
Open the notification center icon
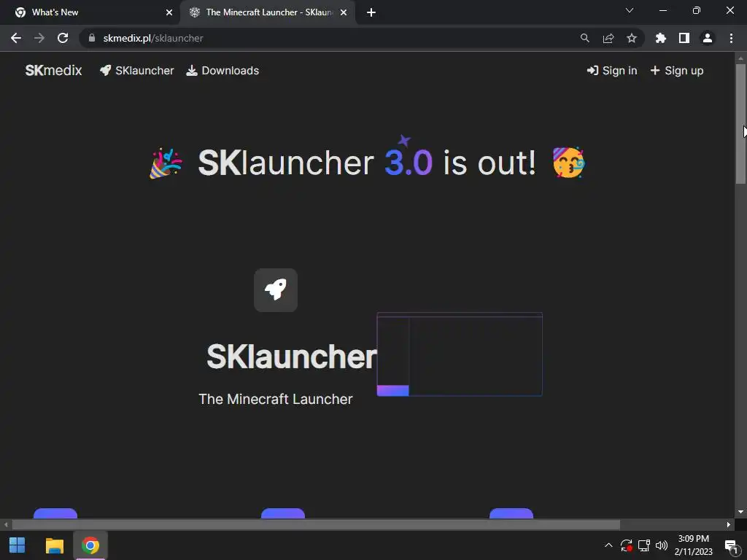coord(731,545)
